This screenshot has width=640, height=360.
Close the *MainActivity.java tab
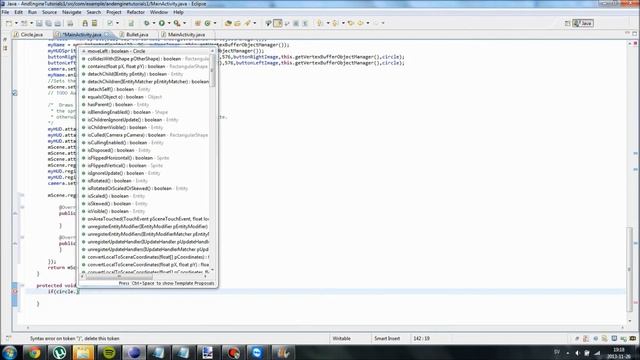(x=107, y=35)
